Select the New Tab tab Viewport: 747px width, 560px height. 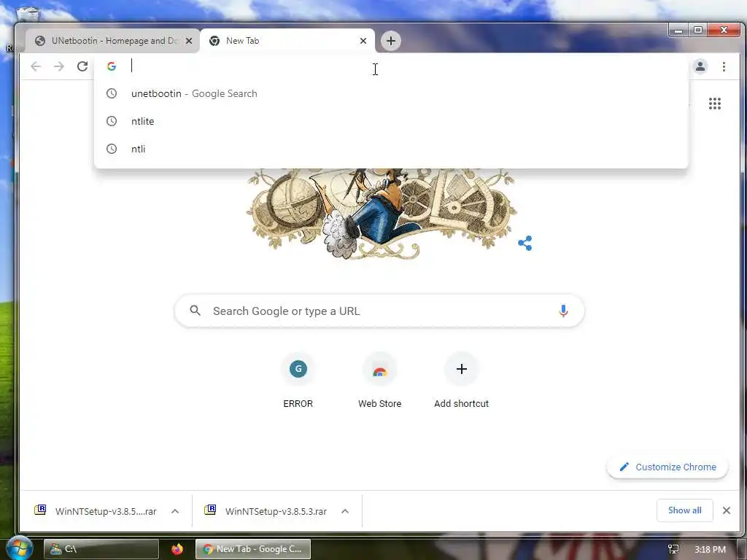click(x=287, y=41)
